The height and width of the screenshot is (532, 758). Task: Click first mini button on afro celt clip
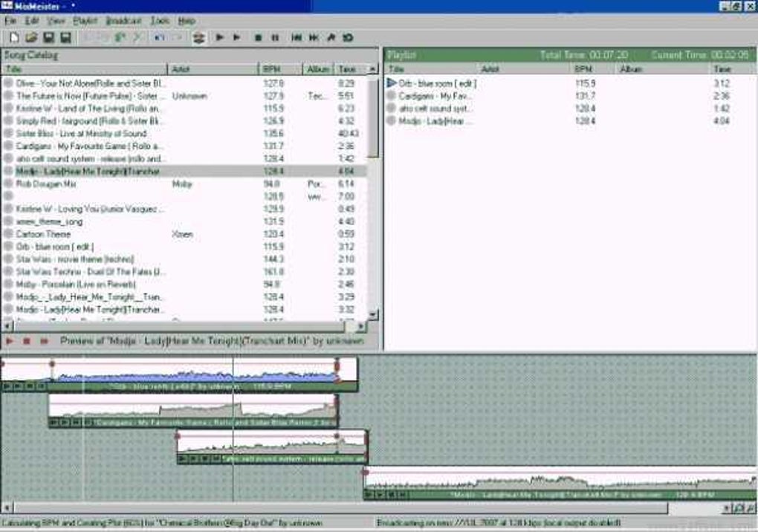coord(182,458)
